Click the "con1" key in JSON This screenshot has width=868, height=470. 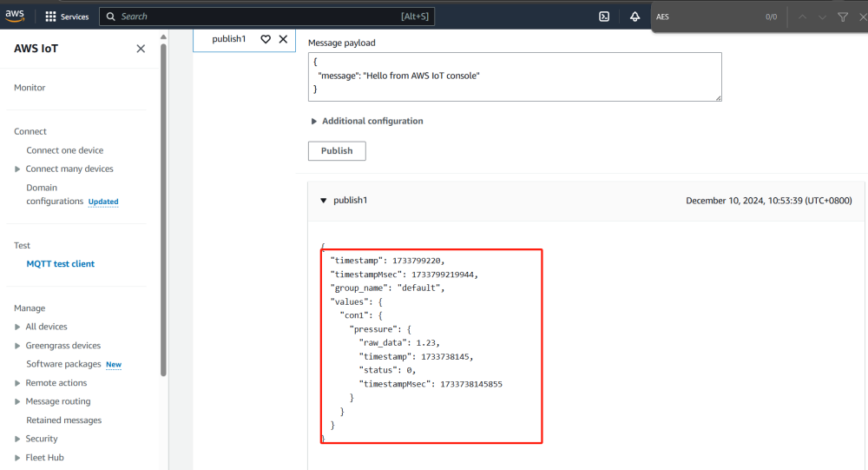354,315
